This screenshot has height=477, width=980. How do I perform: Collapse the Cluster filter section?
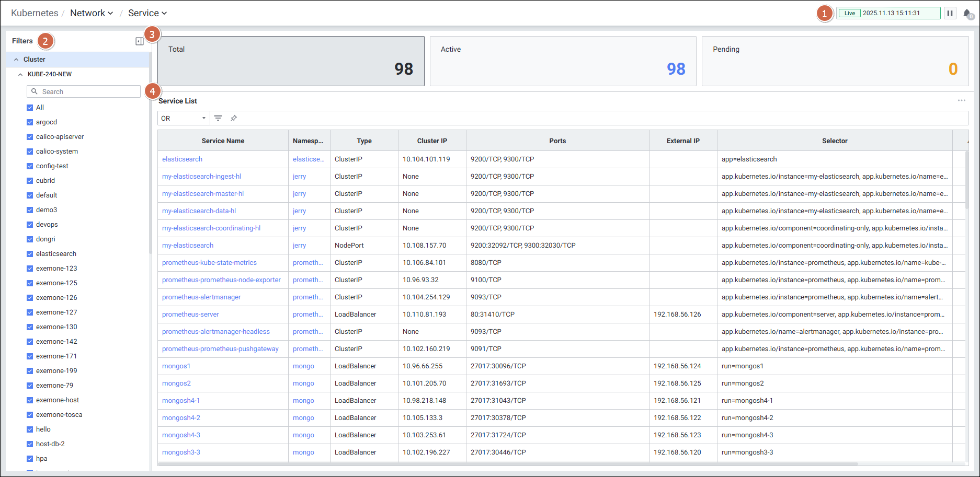(16, 60)
